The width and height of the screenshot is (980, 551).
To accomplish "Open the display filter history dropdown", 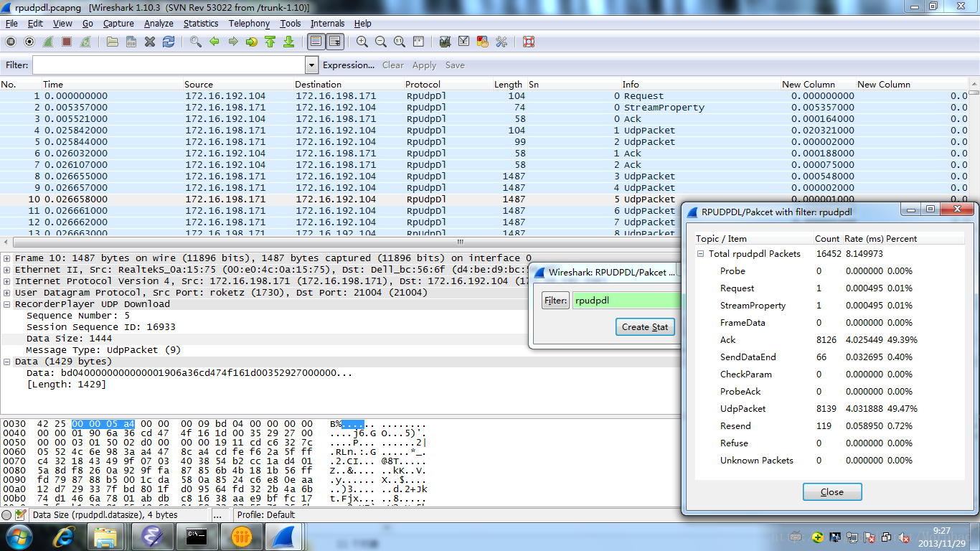I will (x=311, y=65).
